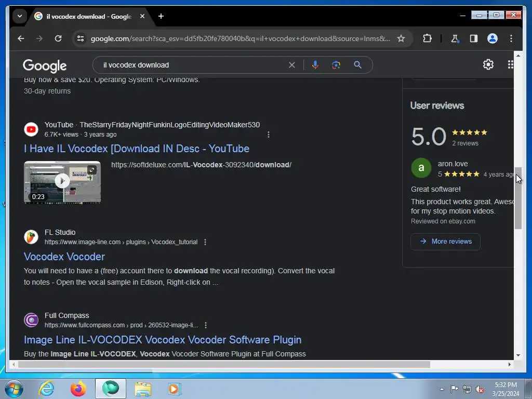This screenshot has width=532, height=399.
Task: Go back to the previous page
Action: click(x=21, y=38)
